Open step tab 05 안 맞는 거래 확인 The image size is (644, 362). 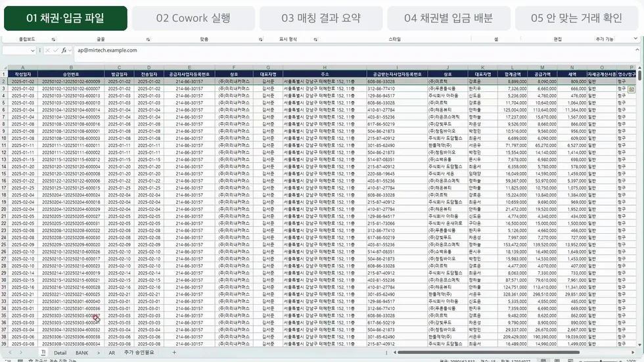click(x=577, y=18)
